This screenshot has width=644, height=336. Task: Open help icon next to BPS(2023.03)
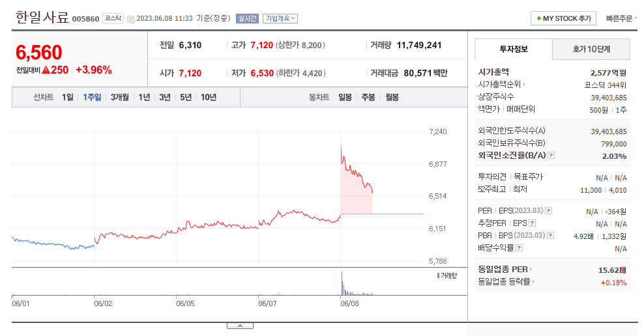click(551, 236)
